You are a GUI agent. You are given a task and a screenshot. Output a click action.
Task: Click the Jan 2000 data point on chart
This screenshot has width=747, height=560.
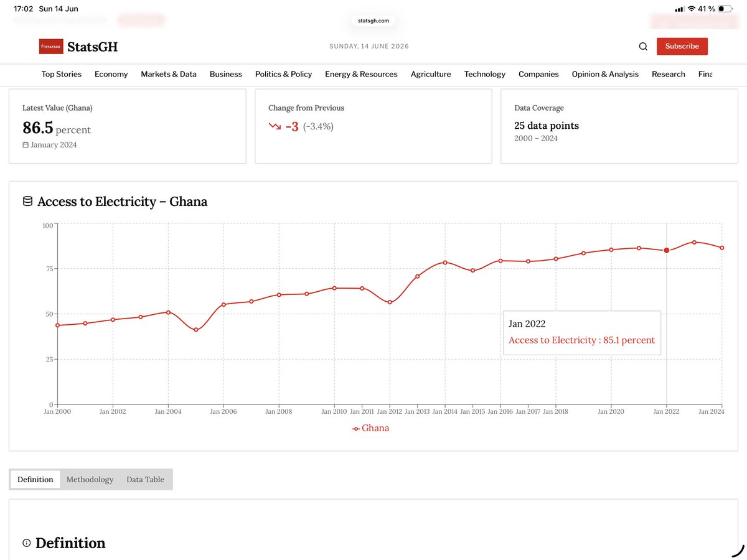click(x=57, y=325)
